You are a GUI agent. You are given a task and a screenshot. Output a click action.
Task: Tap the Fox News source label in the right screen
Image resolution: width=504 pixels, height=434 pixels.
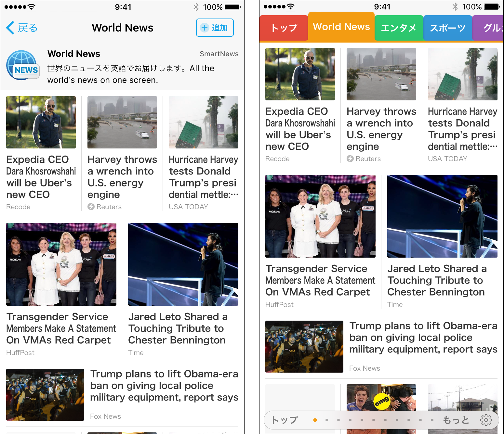pos(365,368)
